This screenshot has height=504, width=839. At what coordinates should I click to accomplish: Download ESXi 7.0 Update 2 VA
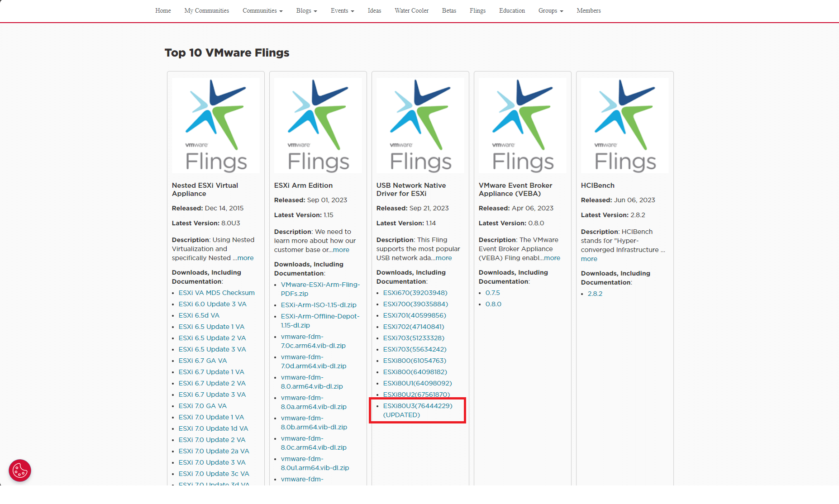pos(212,440)
